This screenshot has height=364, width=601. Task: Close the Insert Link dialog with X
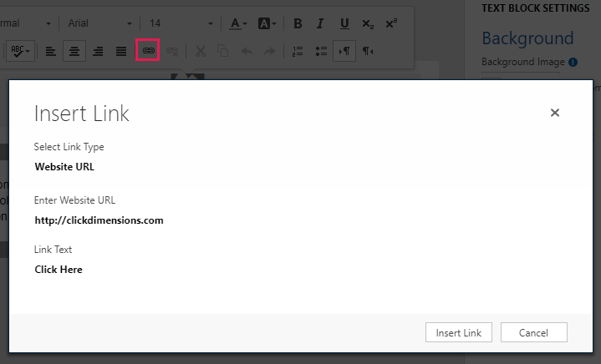coord(555,113)
